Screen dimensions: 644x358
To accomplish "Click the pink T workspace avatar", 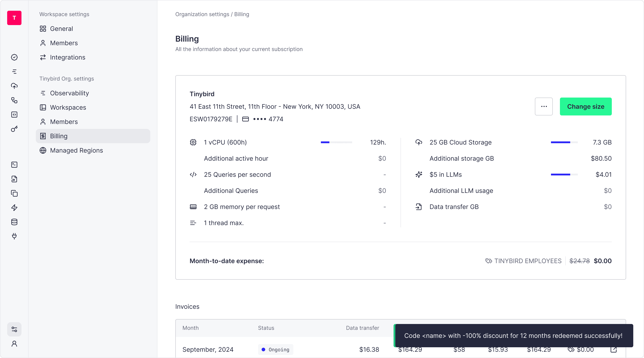I will (14, 18).
